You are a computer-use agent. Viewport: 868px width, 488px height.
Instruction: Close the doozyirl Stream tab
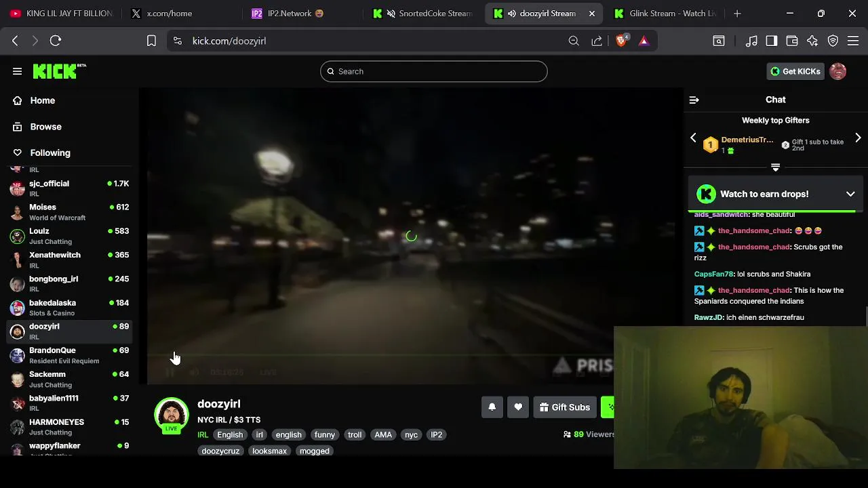tap(591, 14)
